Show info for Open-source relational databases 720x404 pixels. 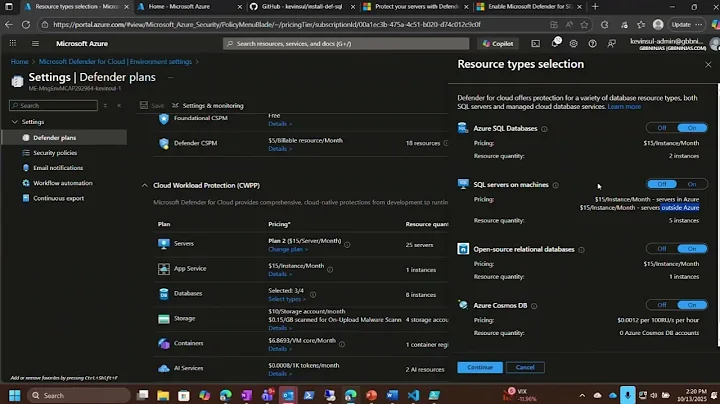[581, 250]
